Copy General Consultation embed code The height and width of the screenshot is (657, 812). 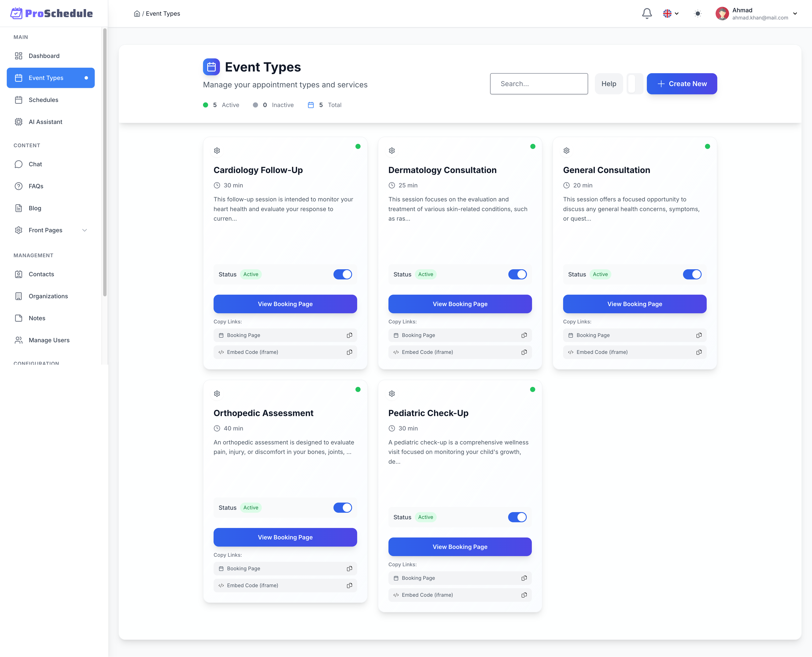click(x=698, y=352)
